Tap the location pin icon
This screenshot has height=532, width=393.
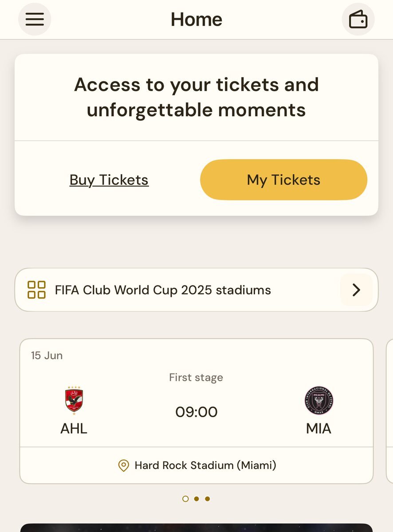123,465
